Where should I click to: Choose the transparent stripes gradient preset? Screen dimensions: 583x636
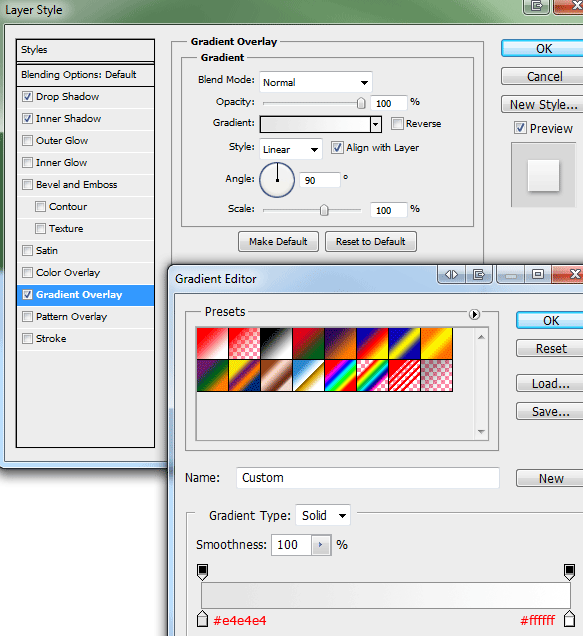(404, 376)
